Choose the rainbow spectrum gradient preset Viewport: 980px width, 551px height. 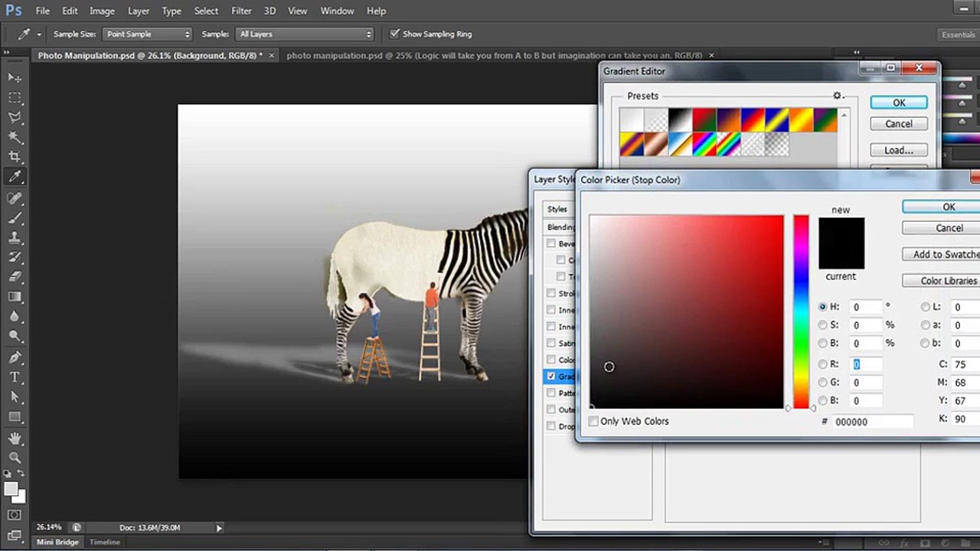coord(704,144)
